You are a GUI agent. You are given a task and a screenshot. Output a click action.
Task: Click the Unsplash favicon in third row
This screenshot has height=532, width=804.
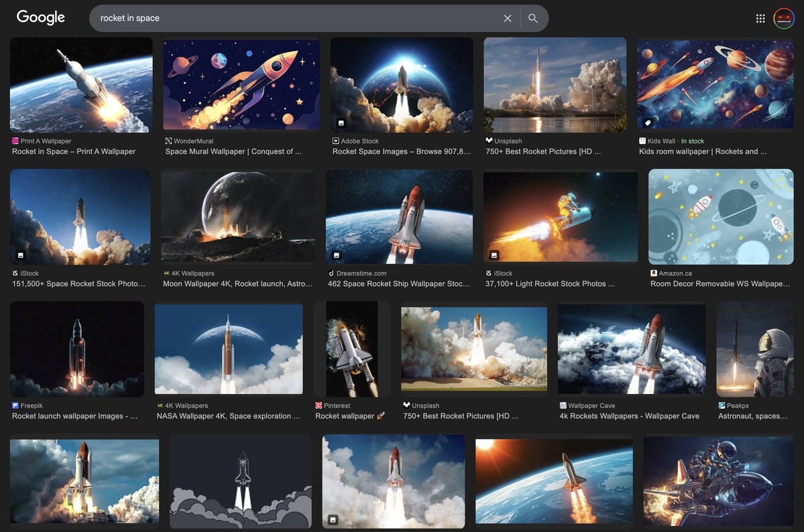click(406, 405)
